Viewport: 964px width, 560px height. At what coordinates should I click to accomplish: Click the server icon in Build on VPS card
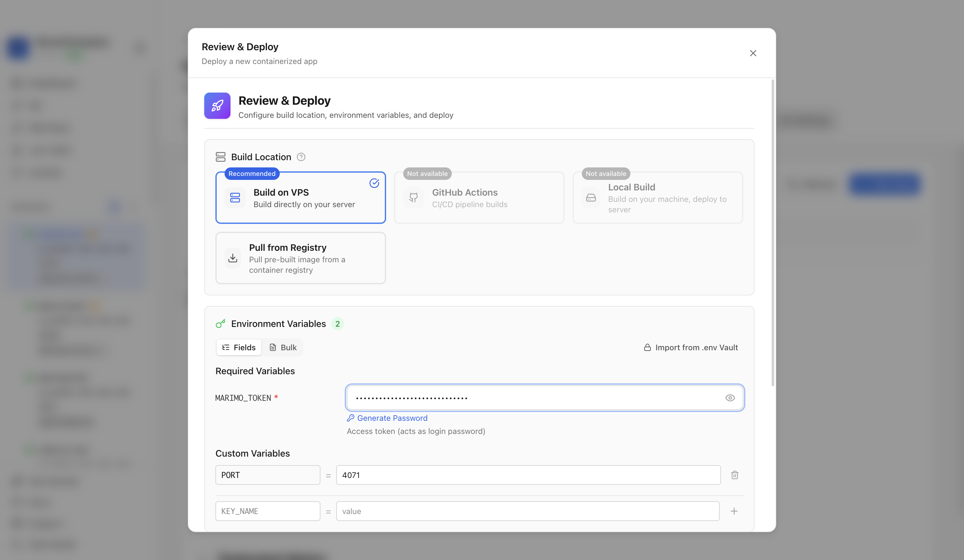pyautogui.click(x=235, y=198)
